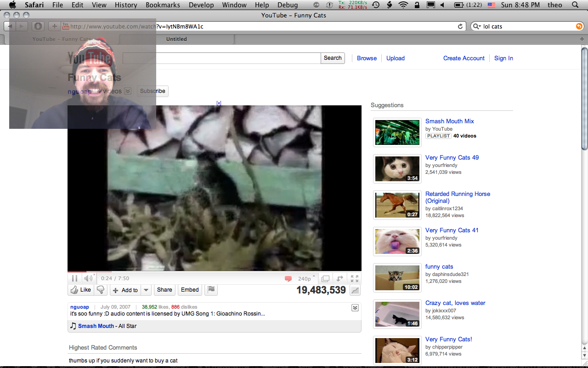Mute the video using the speaker icon

pos(88,278)
